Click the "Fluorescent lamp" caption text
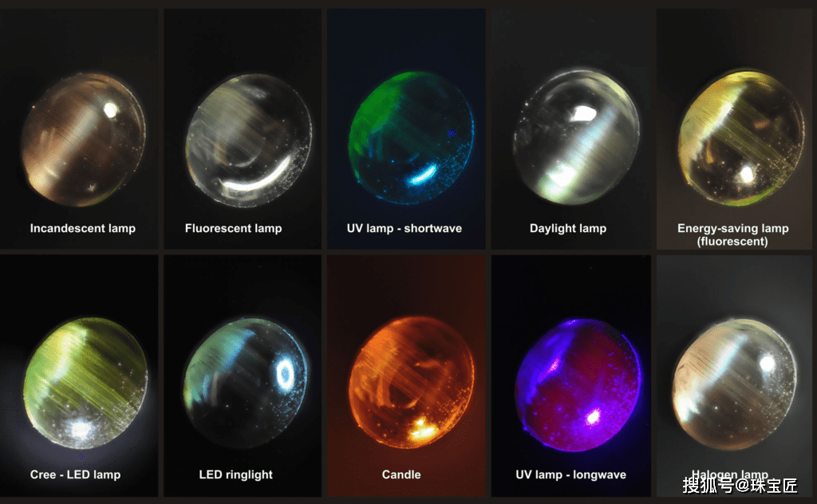 click(x=234, y=228)
